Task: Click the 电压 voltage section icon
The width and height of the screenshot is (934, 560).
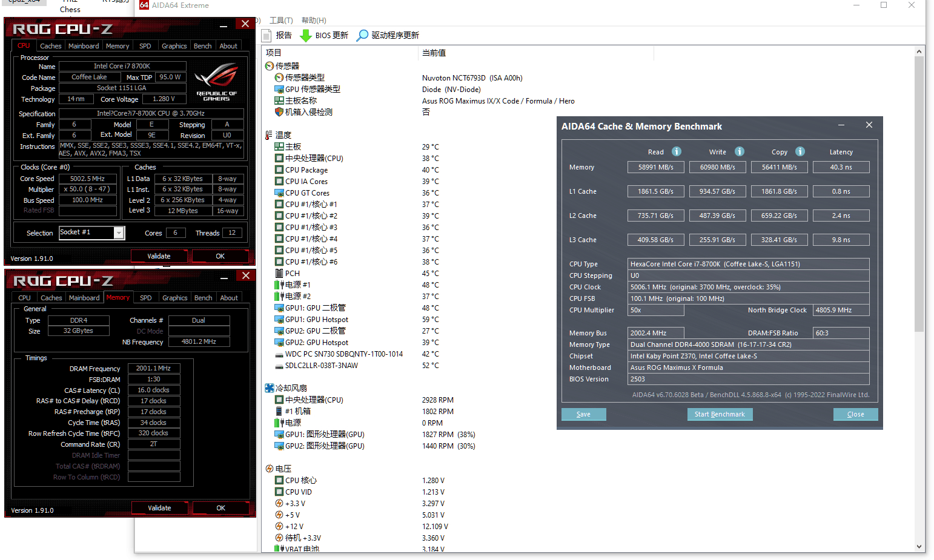Action: [x=270, y=469]
